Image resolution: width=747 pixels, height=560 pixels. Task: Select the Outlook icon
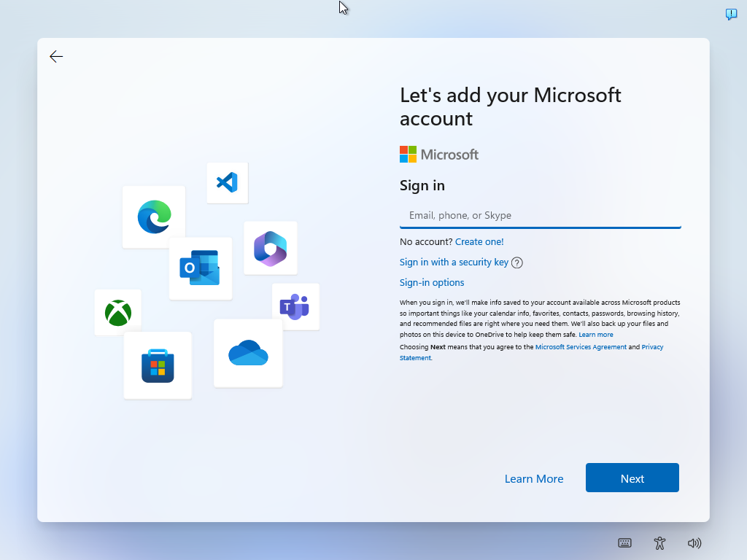201,268
